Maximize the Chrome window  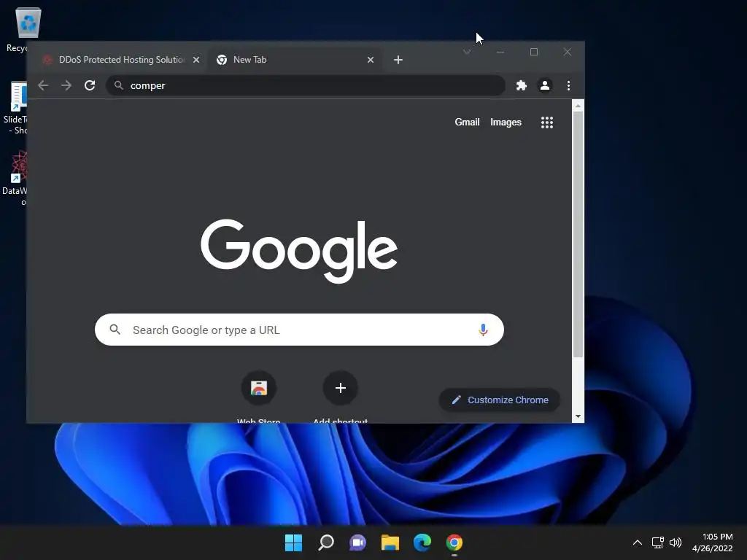[x=533, y=52]
